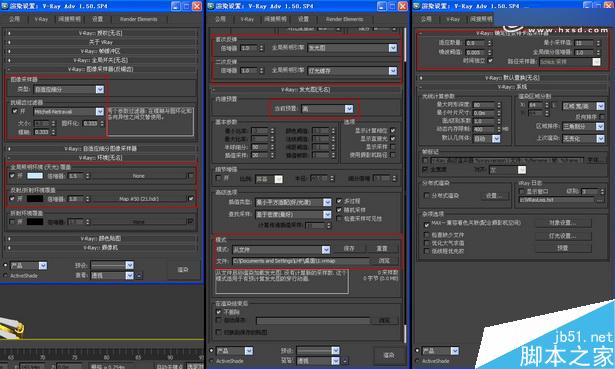
Task: Click 保存 (Save) irradiance map button
Action: (x=349, y=249)
